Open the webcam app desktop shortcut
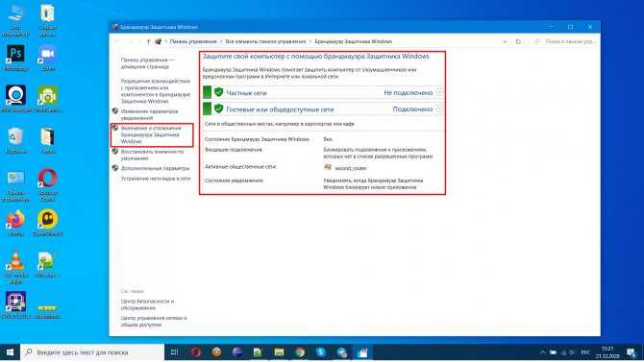The image size is (644, 362). [15, 99]
